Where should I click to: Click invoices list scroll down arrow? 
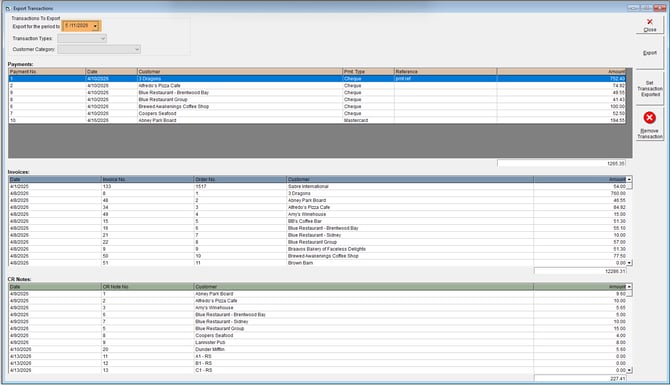coord(629,263)
